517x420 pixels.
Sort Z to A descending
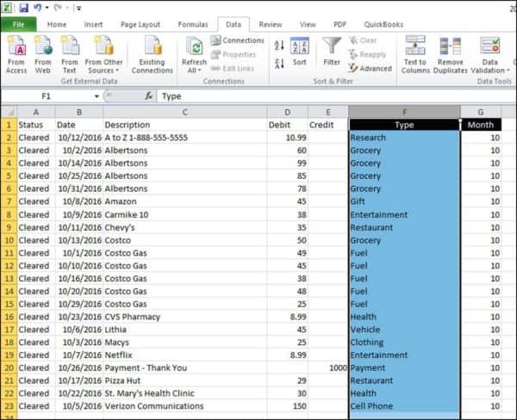point(279,63)
